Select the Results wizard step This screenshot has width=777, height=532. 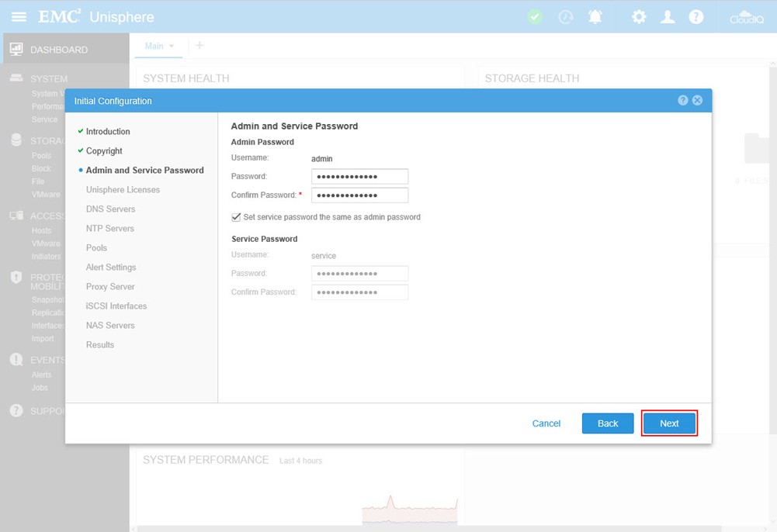[100, 344]
